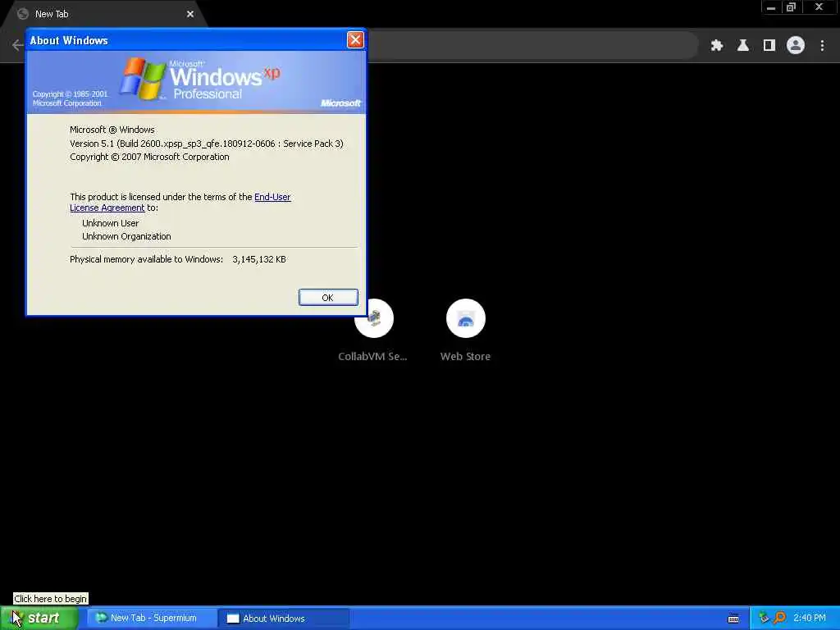Select the New Tab browser tab
This screenshot has height=630, width=840.
[104, 14]
